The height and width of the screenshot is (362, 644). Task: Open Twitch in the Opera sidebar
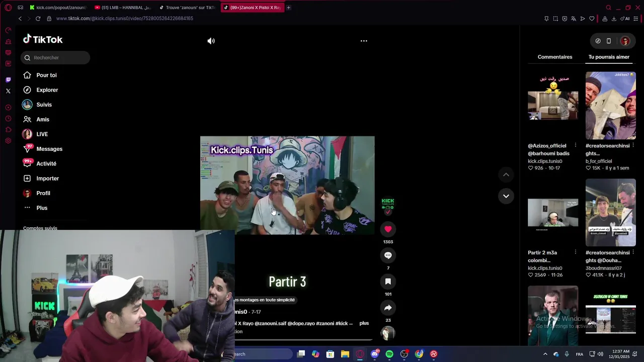pyautogui.click(x=8, y=80)
